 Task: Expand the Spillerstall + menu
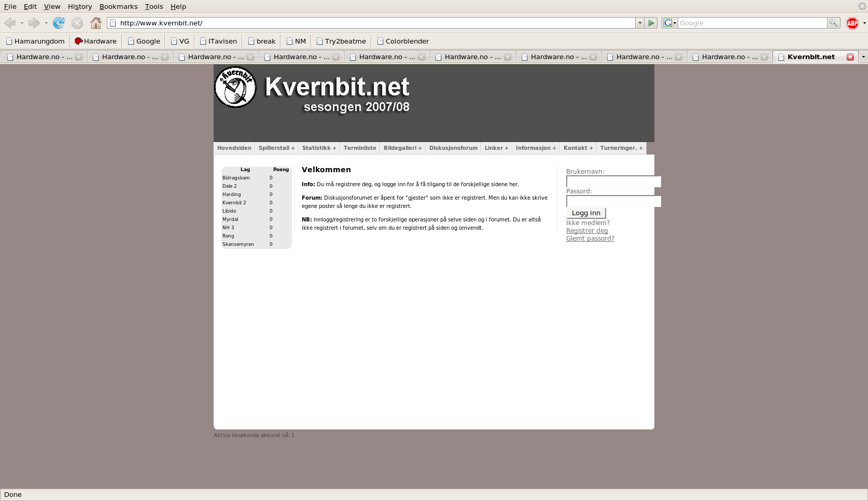pyautogui.click(x=277, y=148)
